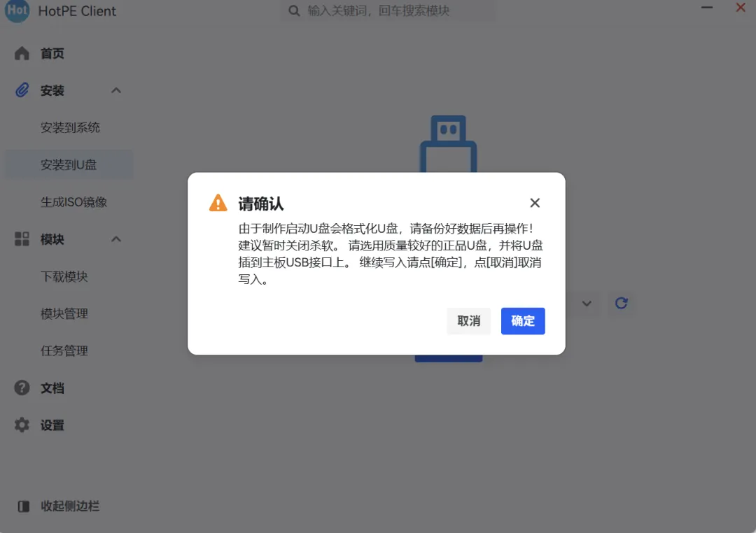The width and height of the screenshot is (756, 533).
Task: Select 安装到系统 menu item
Action: [x=69, y=128]
